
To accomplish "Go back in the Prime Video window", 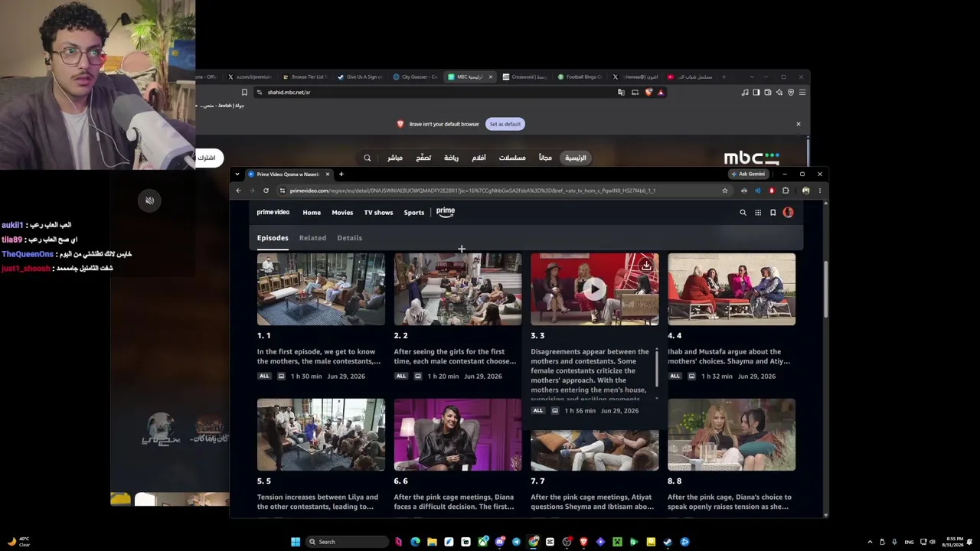I will click(x=239, y=191).
